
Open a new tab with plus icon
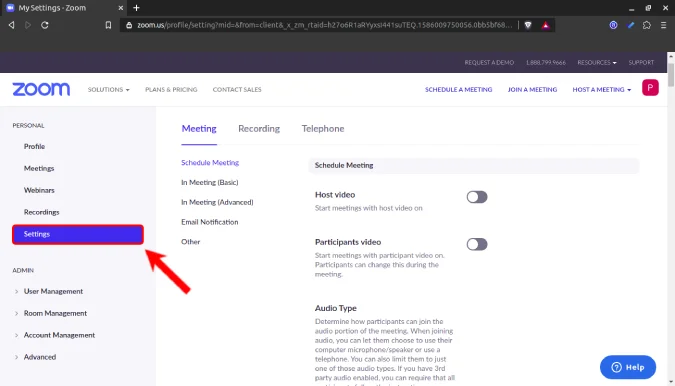tap(136, 8)
